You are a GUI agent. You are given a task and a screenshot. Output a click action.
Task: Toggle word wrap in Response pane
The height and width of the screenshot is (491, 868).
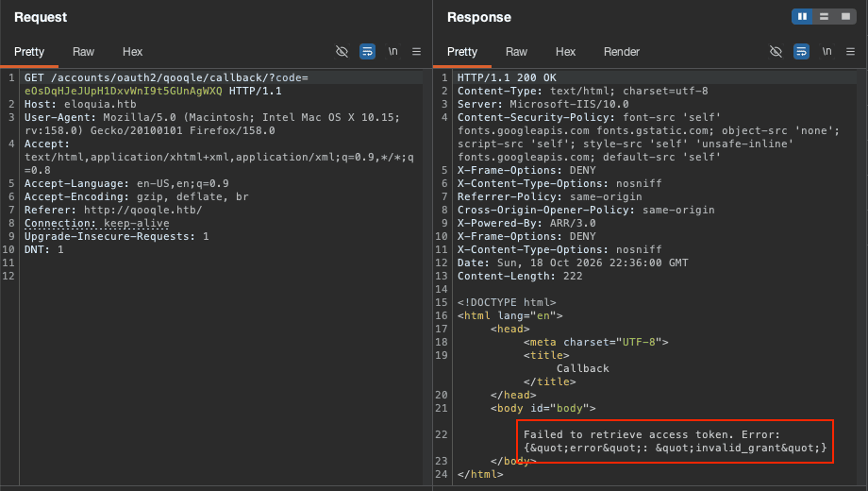click(x=802, y=52)
